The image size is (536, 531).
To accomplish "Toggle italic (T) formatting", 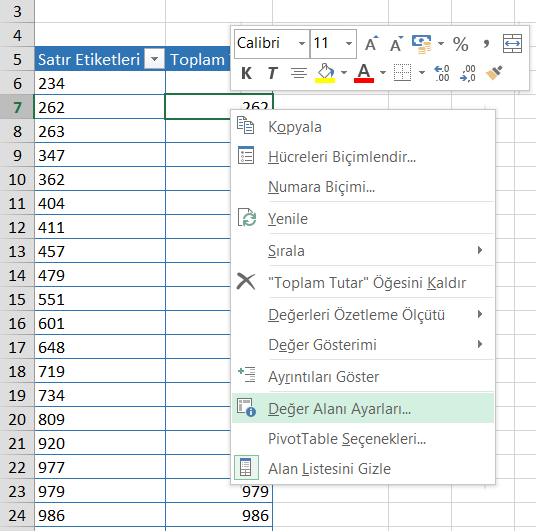I will pyautogui.click(x=272, y=73).
